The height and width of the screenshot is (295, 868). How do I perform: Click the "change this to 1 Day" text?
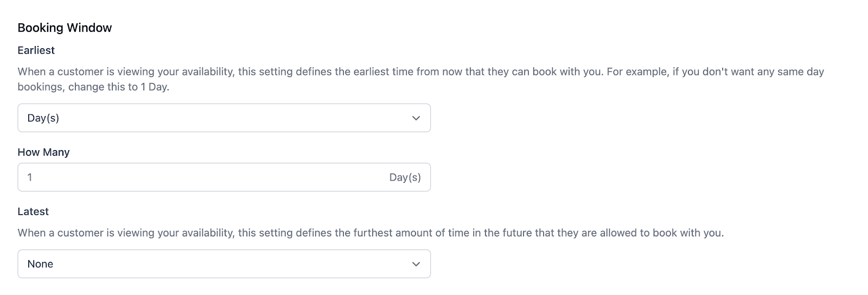[118, 87]
